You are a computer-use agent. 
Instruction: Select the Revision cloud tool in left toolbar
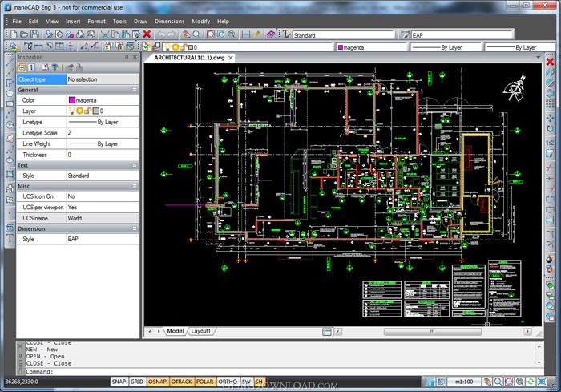(x=10, y=139)
